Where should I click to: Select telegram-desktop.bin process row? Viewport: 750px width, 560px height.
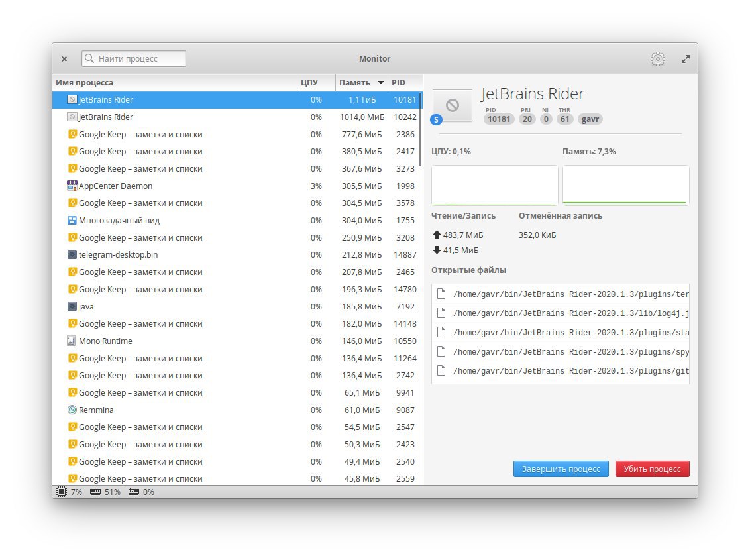[x=236, y=254]
